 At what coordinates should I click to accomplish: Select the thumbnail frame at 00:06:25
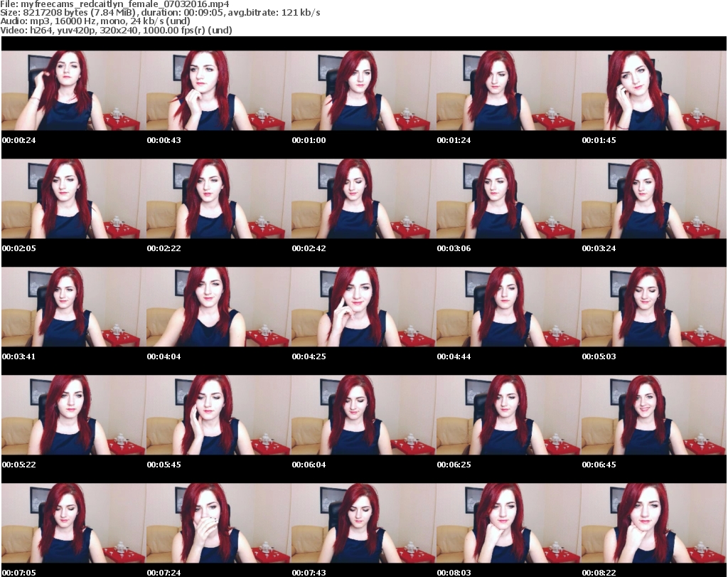509,415
